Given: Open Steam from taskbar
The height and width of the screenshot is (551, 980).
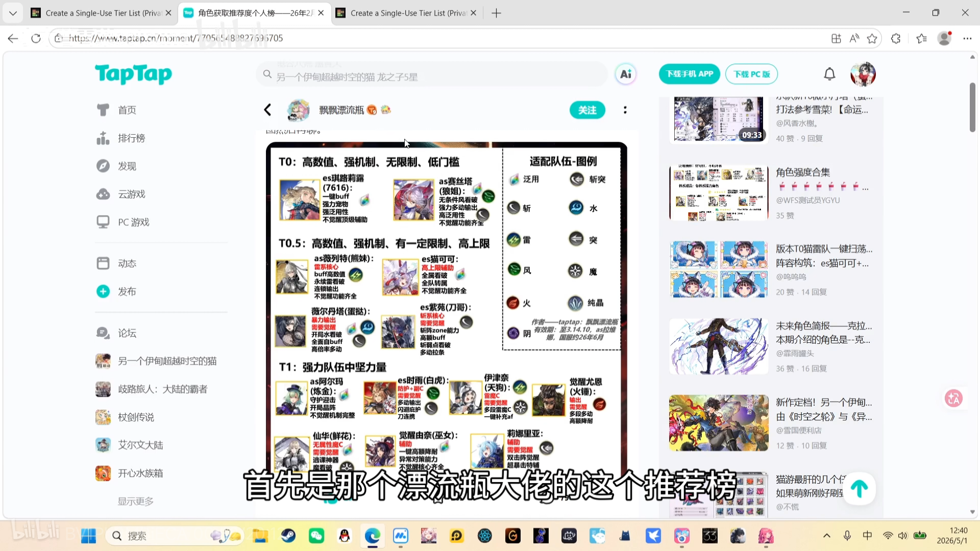Looking at the screenshot, I should tap(288, 536).
